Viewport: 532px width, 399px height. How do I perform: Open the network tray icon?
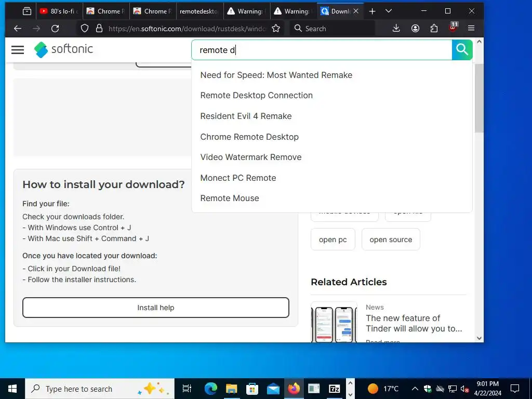[453, 389]
